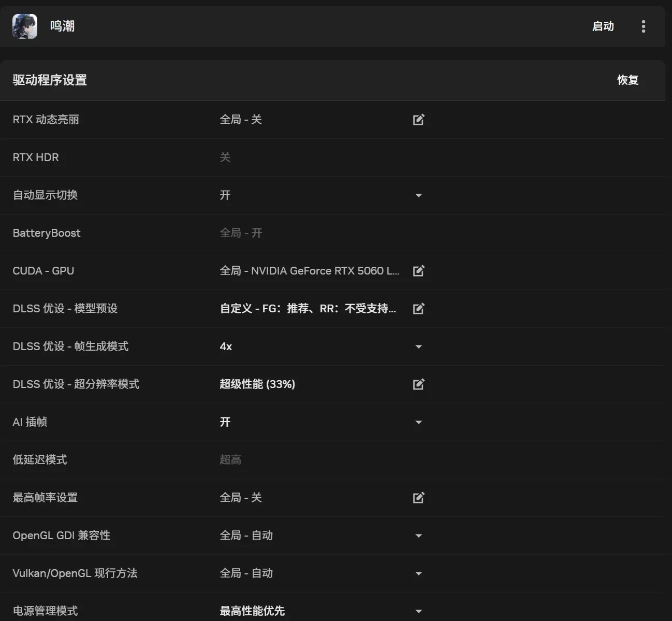Image resolution: width=672 pixels, height=621 pixels.
Task: Open the 电源管理模式 dropdown arrow
Action: click(x=419, y=611)
